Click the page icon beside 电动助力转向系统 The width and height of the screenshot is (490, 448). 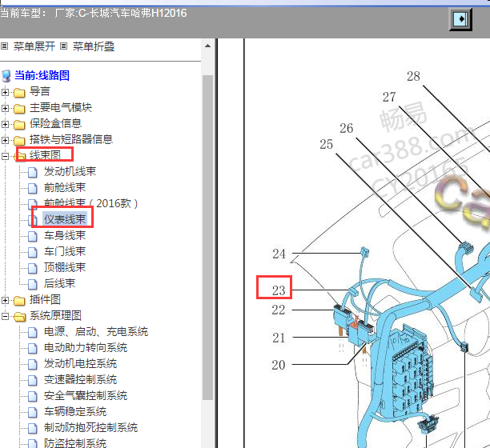pyautogui.click(x=33, y=349)
